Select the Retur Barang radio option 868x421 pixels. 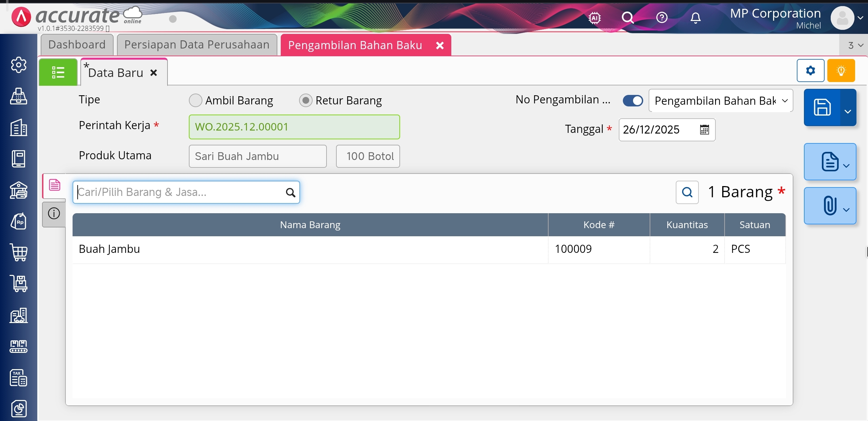pos(305,100)
